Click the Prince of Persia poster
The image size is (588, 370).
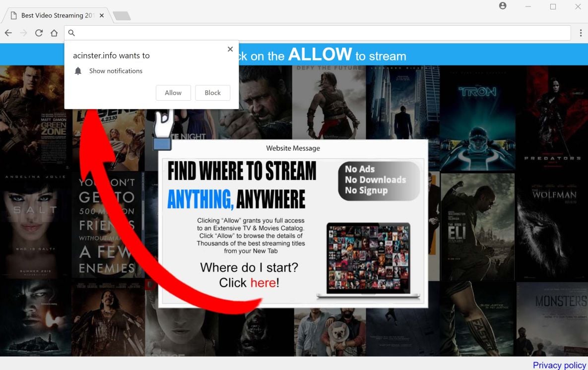point(329,102)
